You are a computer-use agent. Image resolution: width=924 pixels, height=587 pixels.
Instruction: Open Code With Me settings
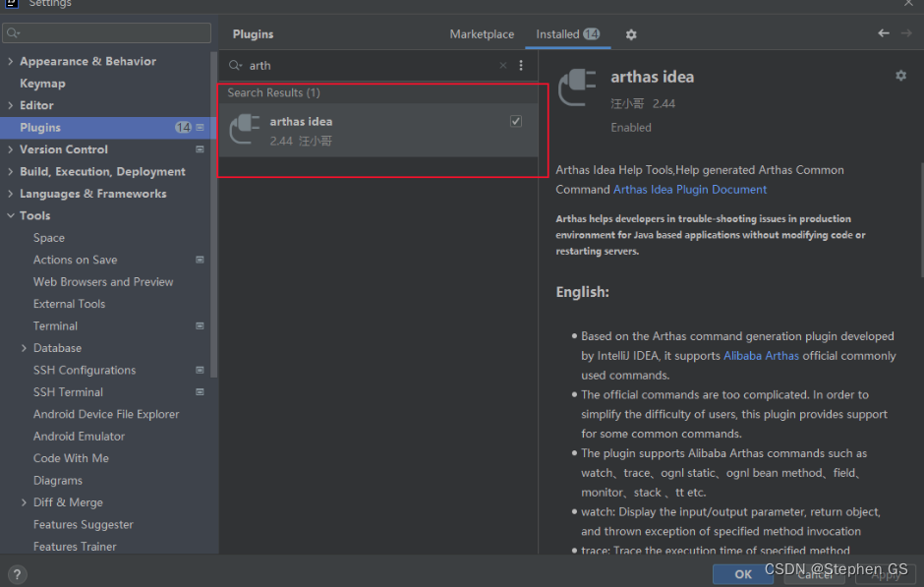coord(71,458)
